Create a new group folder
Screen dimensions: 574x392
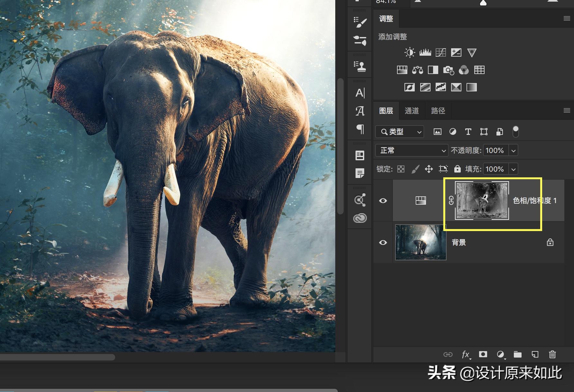coord(517,354)
